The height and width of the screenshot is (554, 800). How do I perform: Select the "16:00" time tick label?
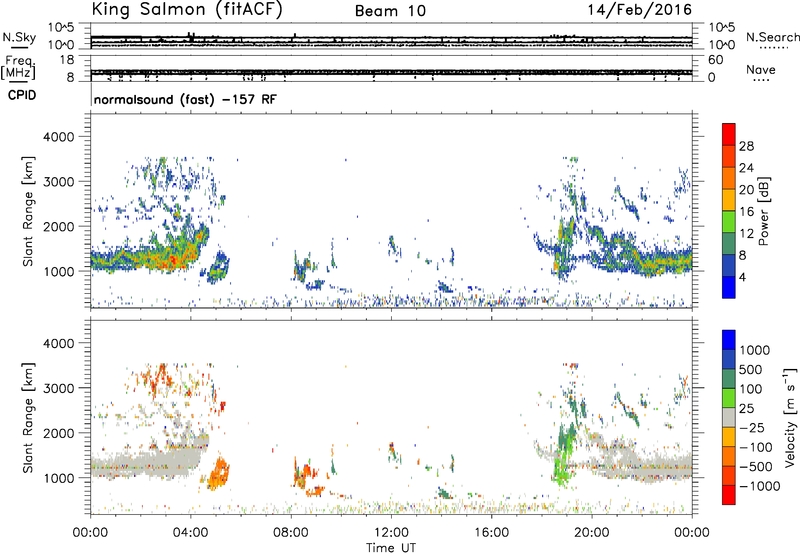click(491, 533)
